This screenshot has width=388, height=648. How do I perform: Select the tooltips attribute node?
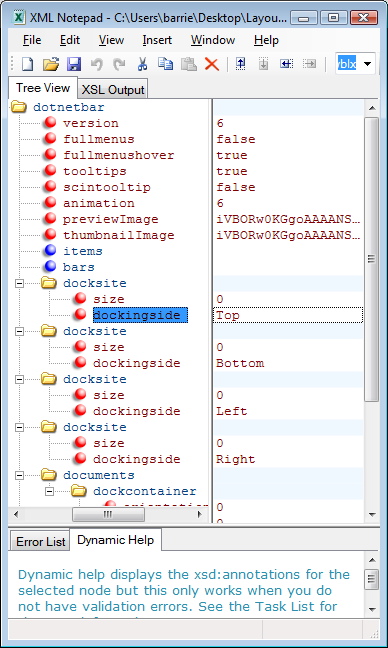pyautogui.click(x=95, y=171)
